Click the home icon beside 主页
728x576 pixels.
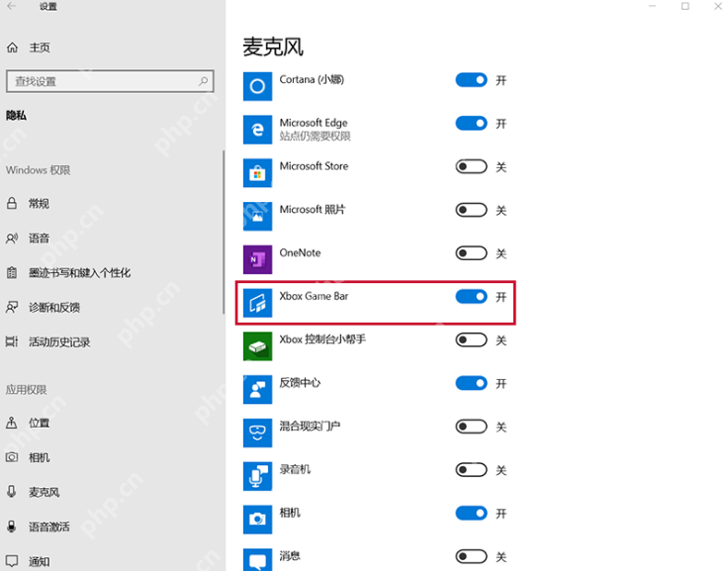(x=12, y=48)
